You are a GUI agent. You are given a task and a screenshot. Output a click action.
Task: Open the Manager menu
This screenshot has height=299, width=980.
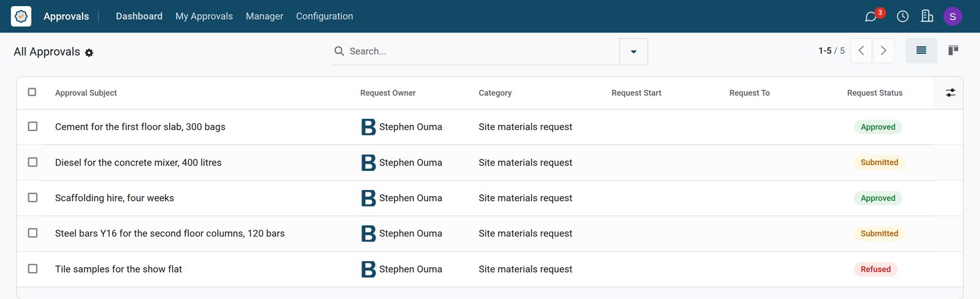(x=265, y=16)
